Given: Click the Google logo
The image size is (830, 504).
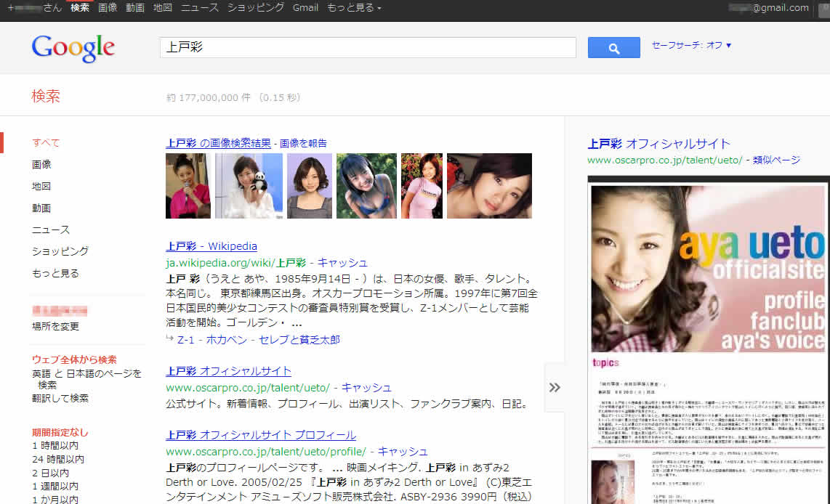Looking at the screenshot, I should click(73, 48).
